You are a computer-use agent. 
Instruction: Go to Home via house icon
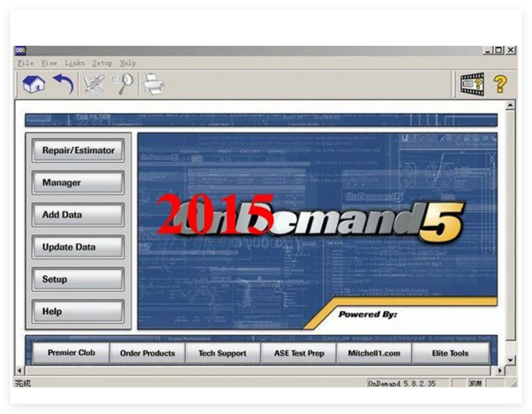33,84
